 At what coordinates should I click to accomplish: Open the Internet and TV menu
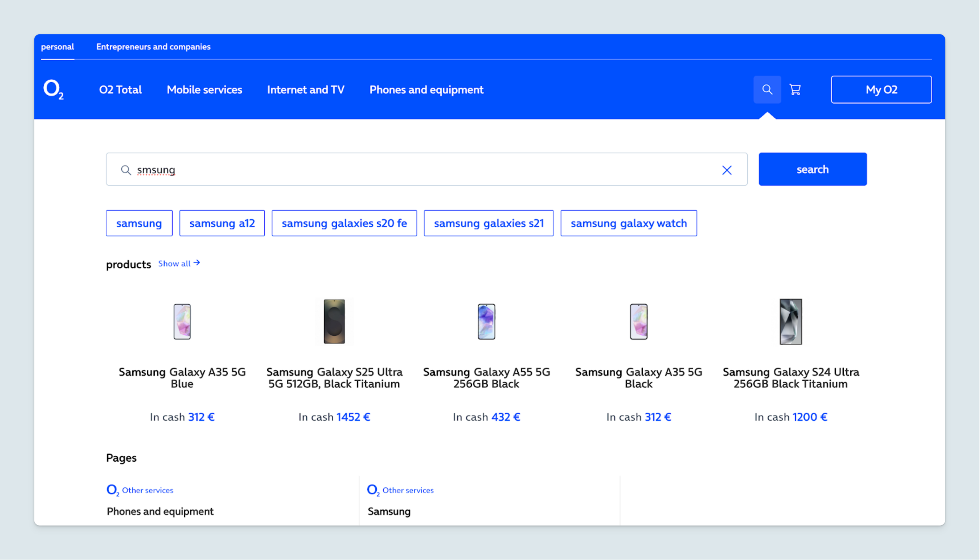(x=306, y=90)
